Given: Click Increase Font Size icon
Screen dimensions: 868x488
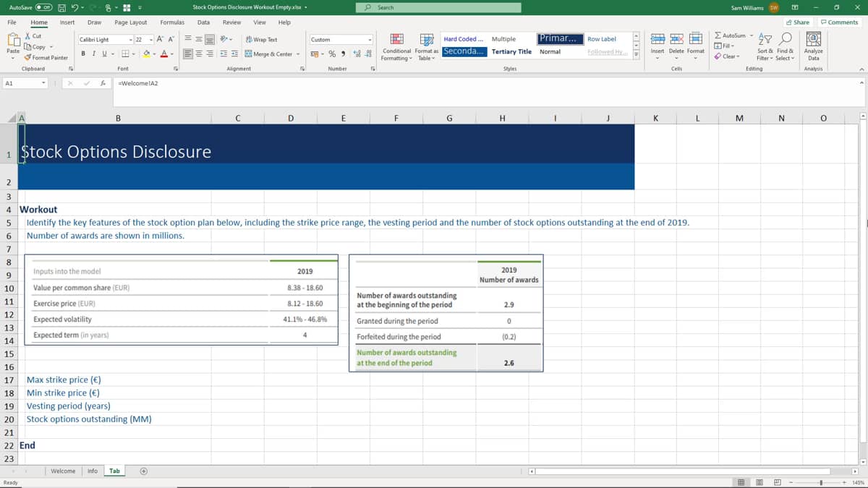Looking at the screenshot, I should 160,40.
